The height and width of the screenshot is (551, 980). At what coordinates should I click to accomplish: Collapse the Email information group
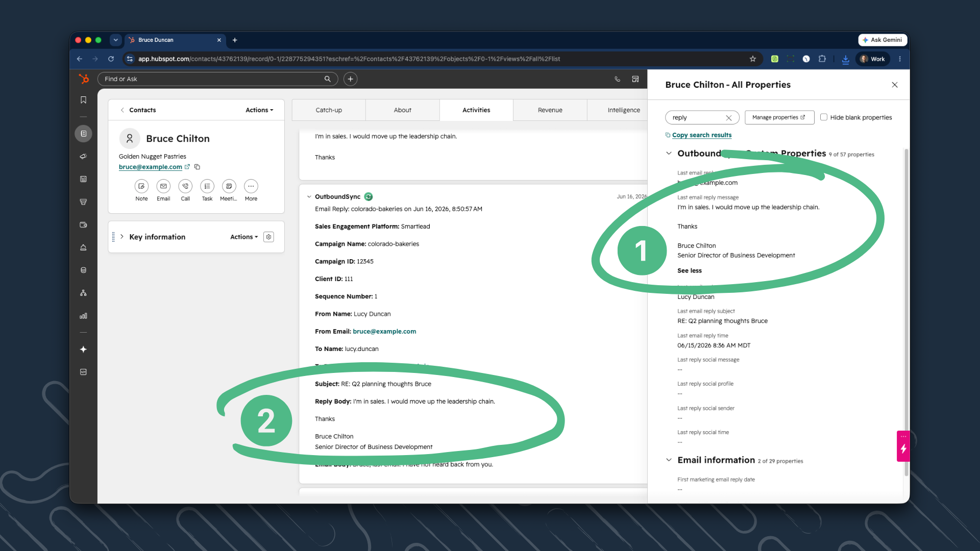tap(669, 460)
